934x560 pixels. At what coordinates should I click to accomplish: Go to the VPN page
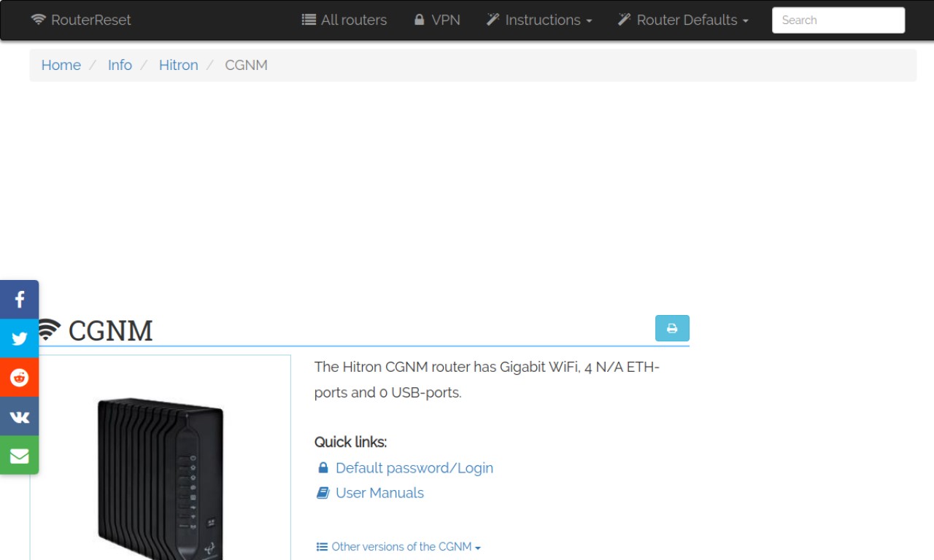[436, 20]
